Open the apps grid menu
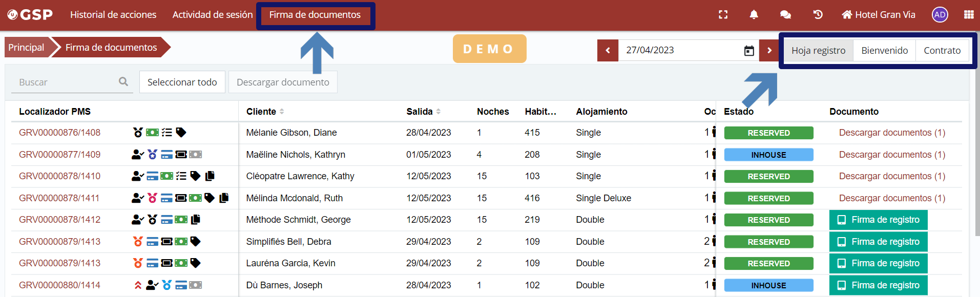 [968, 15]
